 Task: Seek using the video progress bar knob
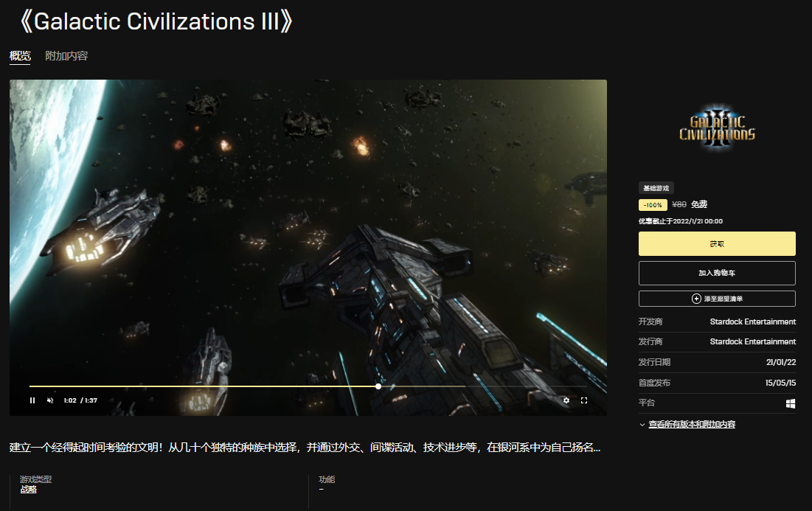[x=378, y=386]
